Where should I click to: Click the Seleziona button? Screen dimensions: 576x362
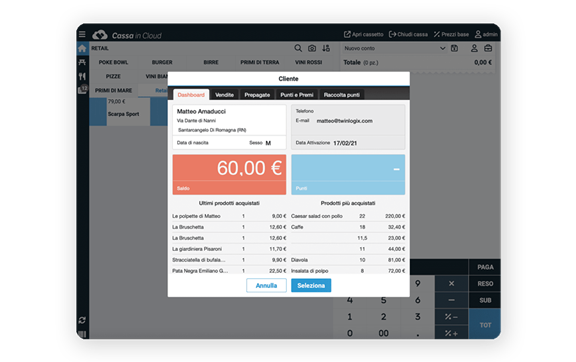pos(311,286)
